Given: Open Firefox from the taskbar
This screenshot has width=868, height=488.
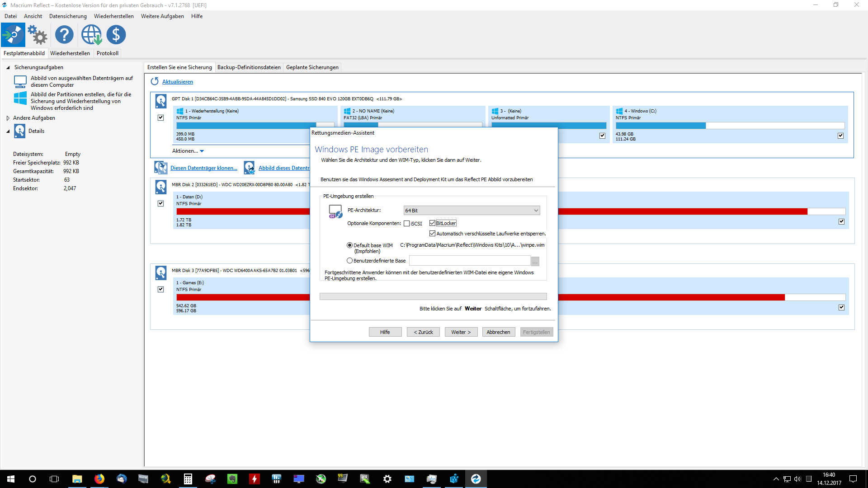Looking at the screenshot, I should click(99, 479).
